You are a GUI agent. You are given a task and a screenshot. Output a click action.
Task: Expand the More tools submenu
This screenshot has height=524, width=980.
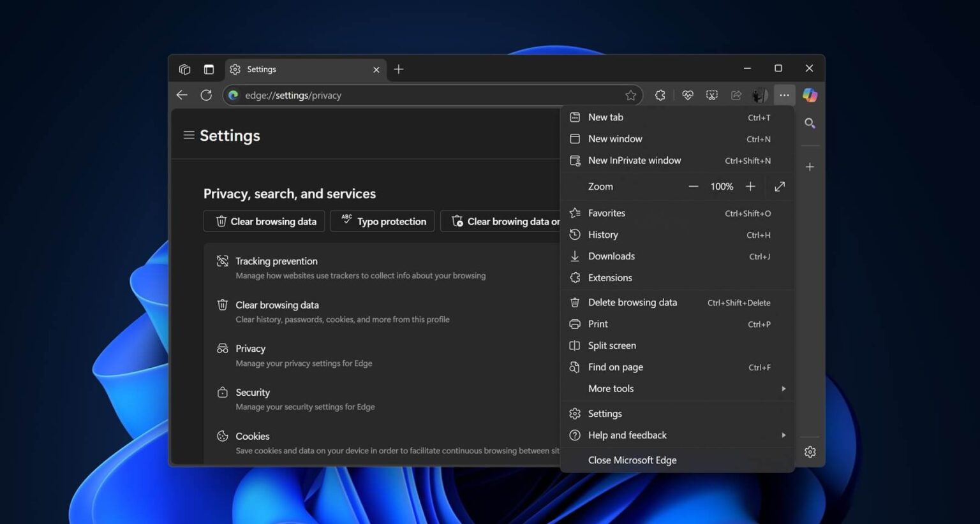[x=611, y=388]
